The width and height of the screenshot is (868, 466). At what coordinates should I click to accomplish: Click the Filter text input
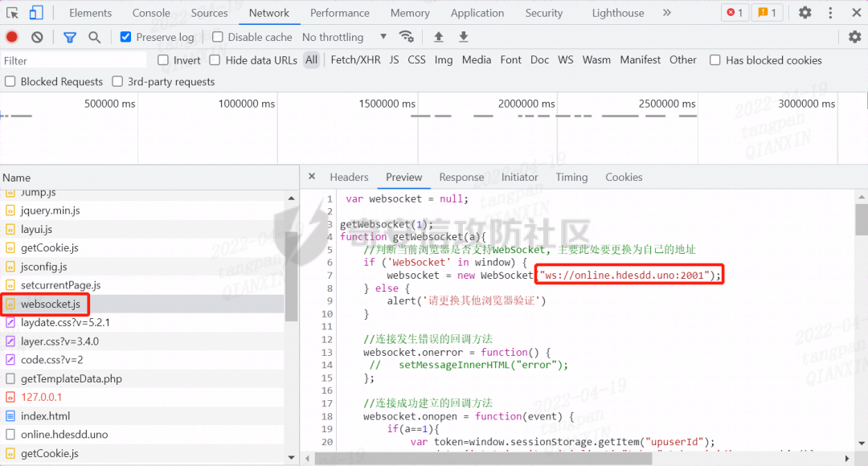(x=74, y=60)
